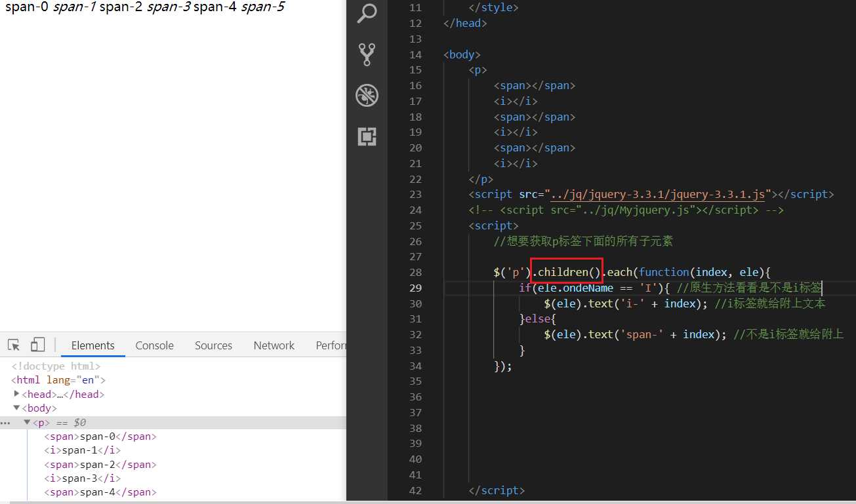The image size is (856, 504).
Task: Collapse the p node in the DOM tree
Action: [x=27, y=423]
